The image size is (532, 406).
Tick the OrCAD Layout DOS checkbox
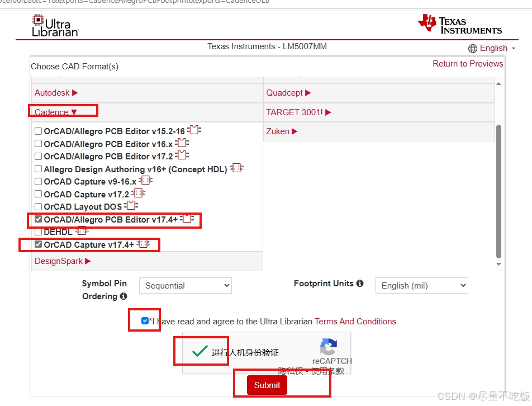point(39,206)
